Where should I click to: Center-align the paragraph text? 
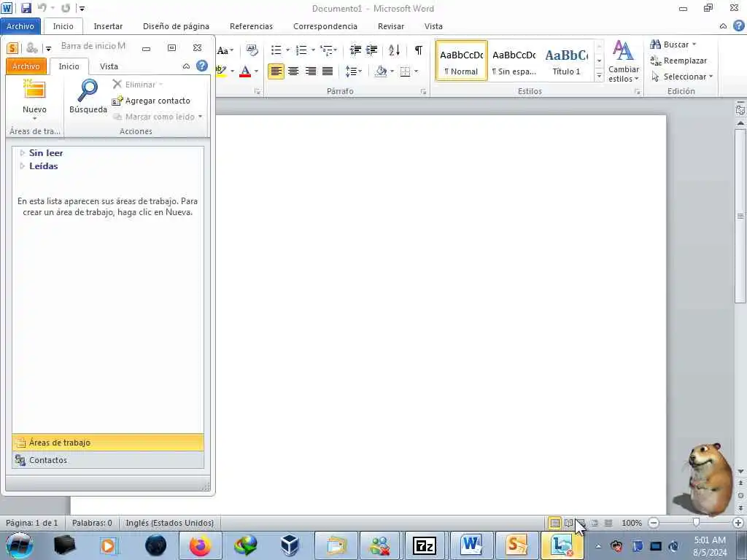pos(293,71)
